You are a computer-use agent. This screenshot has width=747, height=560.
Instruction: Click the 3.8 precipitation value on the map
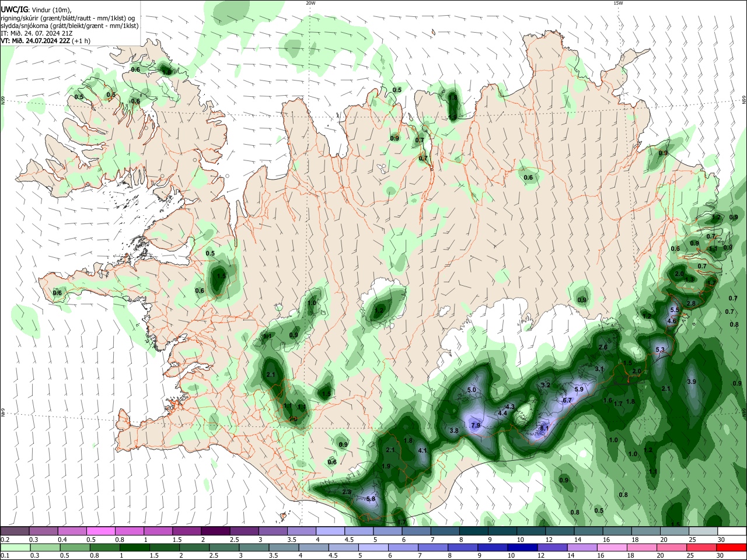point(454,430)
